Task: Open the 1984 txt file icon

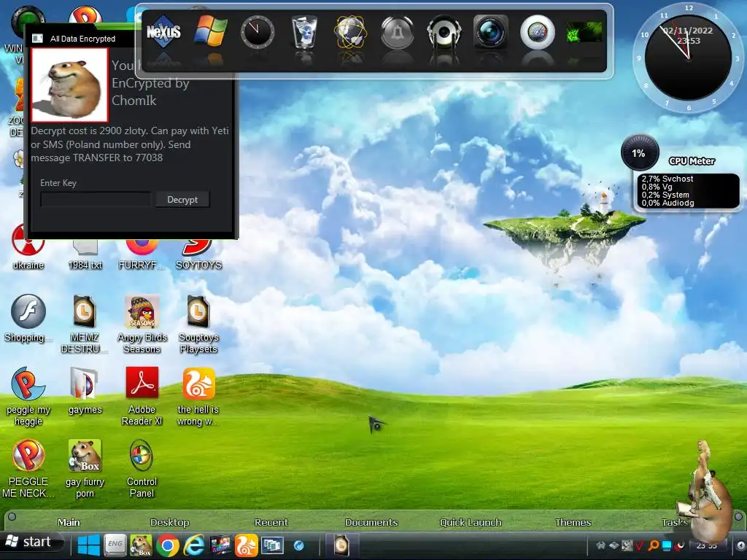Action: point(85,252)
